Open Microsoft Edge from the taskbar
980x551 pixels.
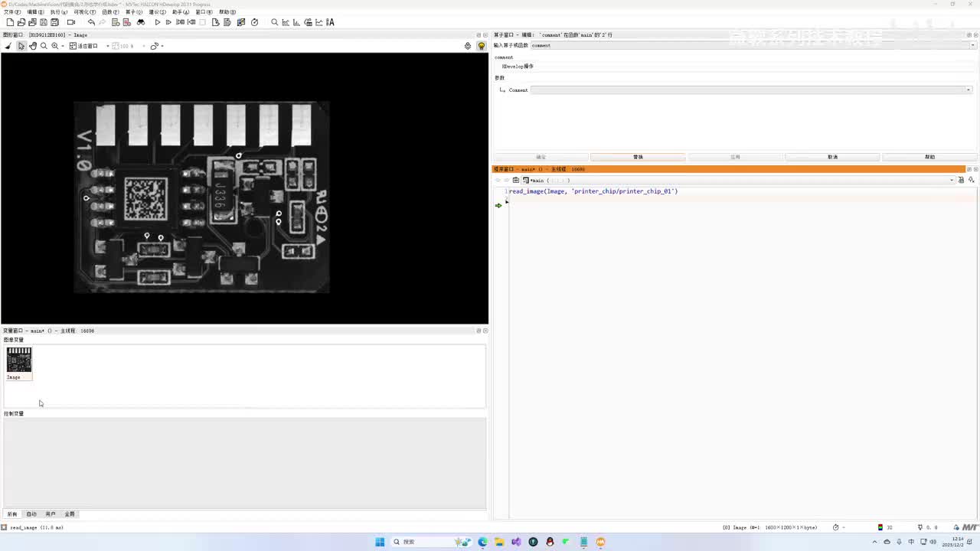click(x=482, y=542)
